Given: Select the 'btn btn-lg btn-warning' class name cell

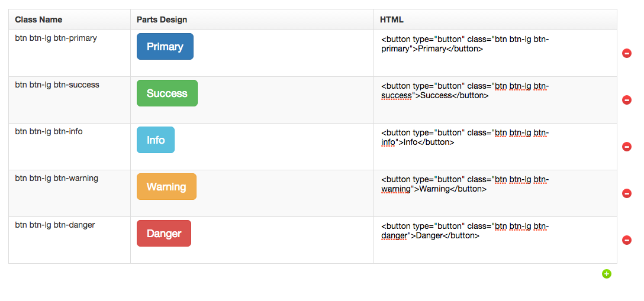Looking at the screenshot, I should tap(57, 178).
